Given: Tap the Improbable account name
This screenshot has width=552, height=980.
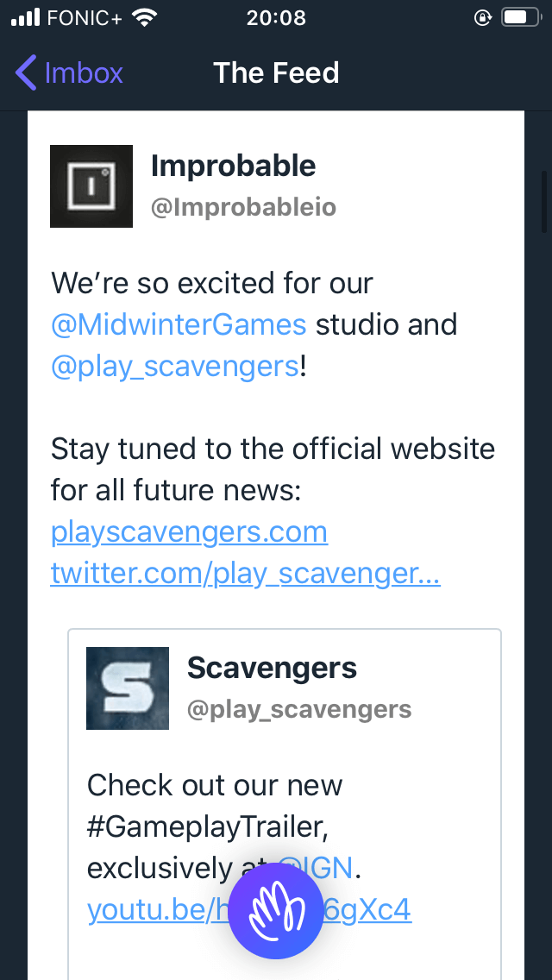Looking at the screenshot, I should pos(233,166).
